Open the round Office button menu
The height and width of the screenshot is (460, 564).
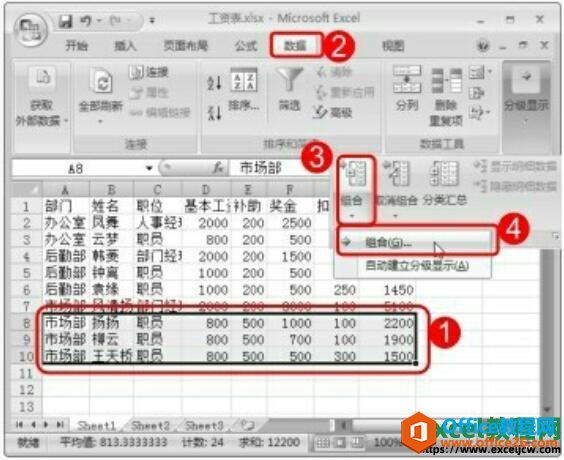[x=30, y=31]
